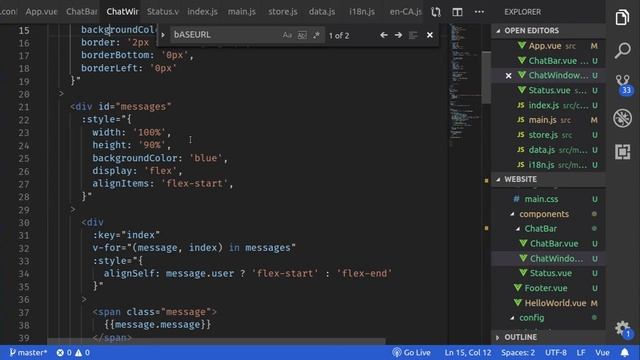Change line ending via LF entry
Viewport: 640px width, 360px height.
pyautogui.click(x=581, y=353)
